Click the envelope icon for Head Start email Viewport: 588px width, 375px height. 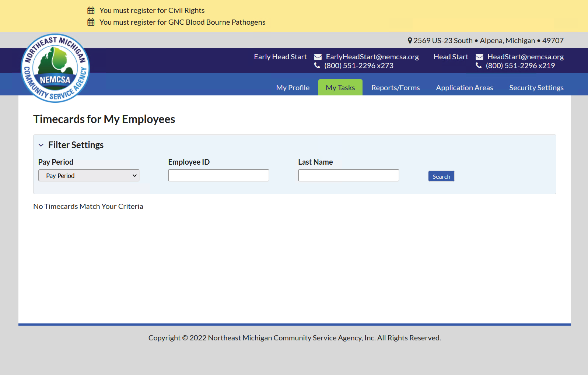pyautogui.click(x=479, y=57)
